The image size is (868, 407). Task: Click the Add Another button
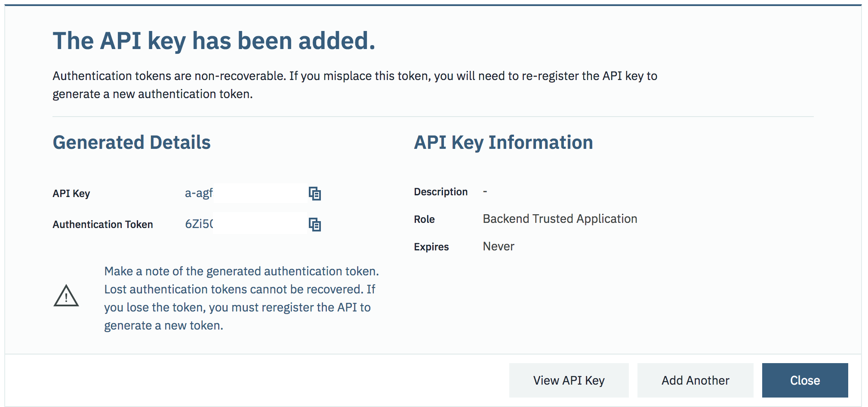(x=695, y=380)
